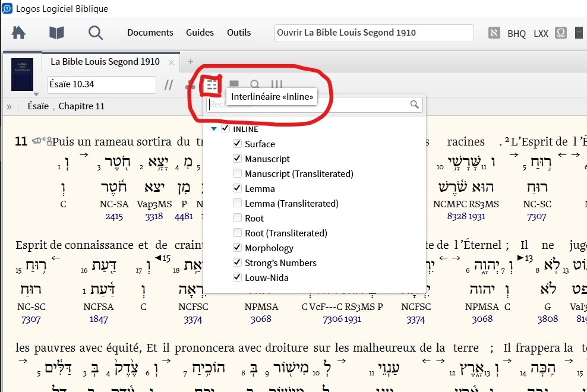The height and width of the screenshot is (392, 587).
Task: Expand the navigation with double chevron
Action: pyautogui.click(x=9, y=107)
